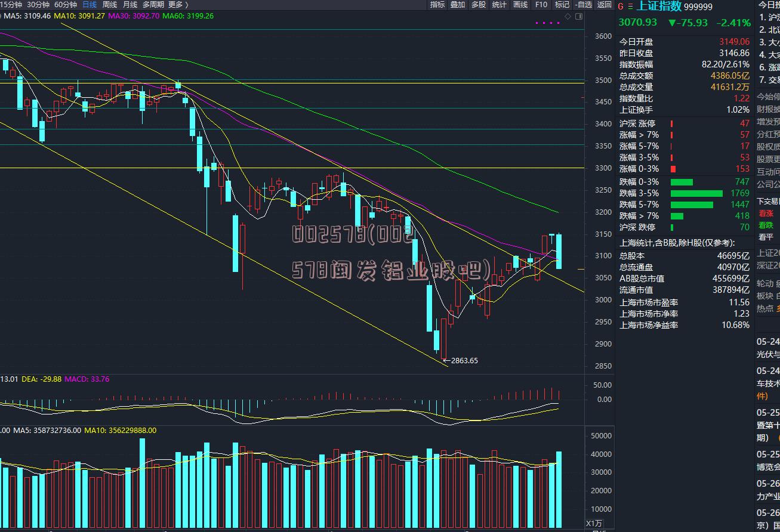780x532 pixels.
Task: Click the 跌幅 5-7% count 1447
Action: pos(740,205)
